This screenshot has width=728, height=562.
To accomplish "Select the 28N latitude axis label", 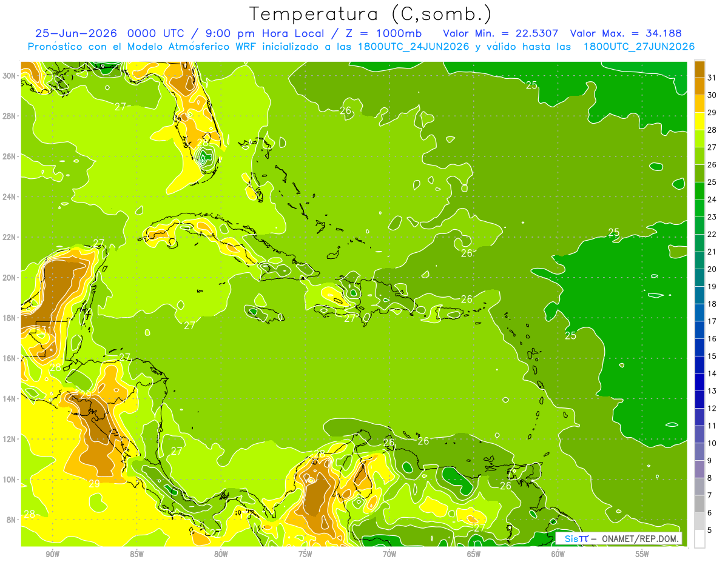I will coord(10,116).
